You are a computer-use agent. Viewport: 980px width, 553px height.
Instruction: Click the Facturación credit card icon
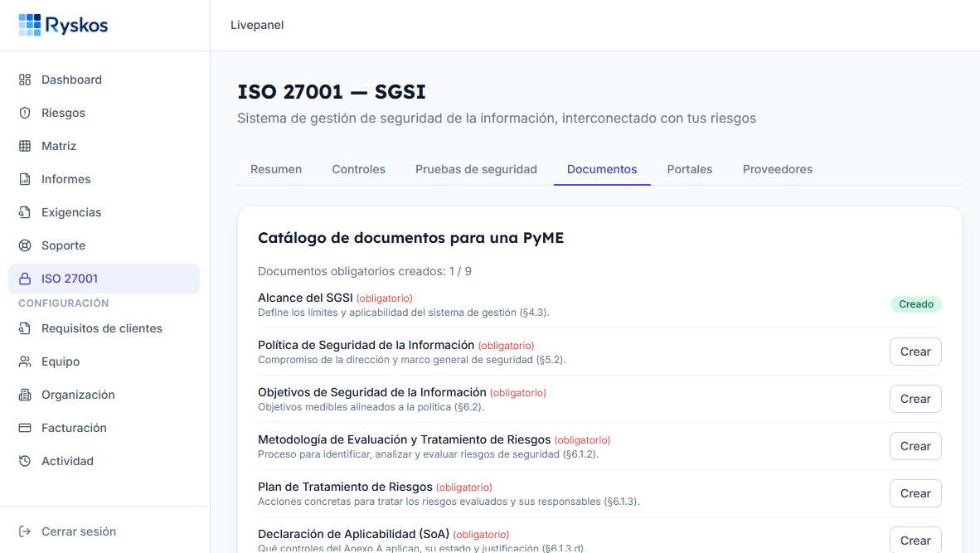coord(25,428)
